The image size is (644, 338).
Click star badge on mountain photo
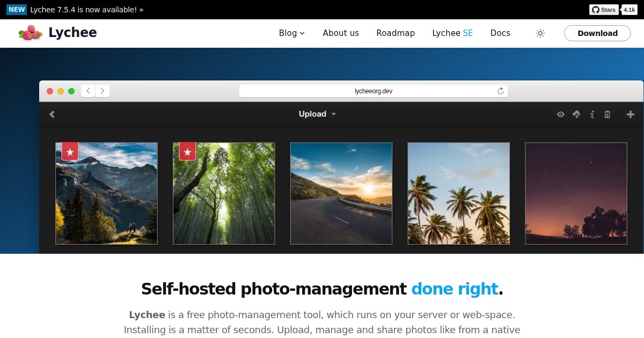70,151
